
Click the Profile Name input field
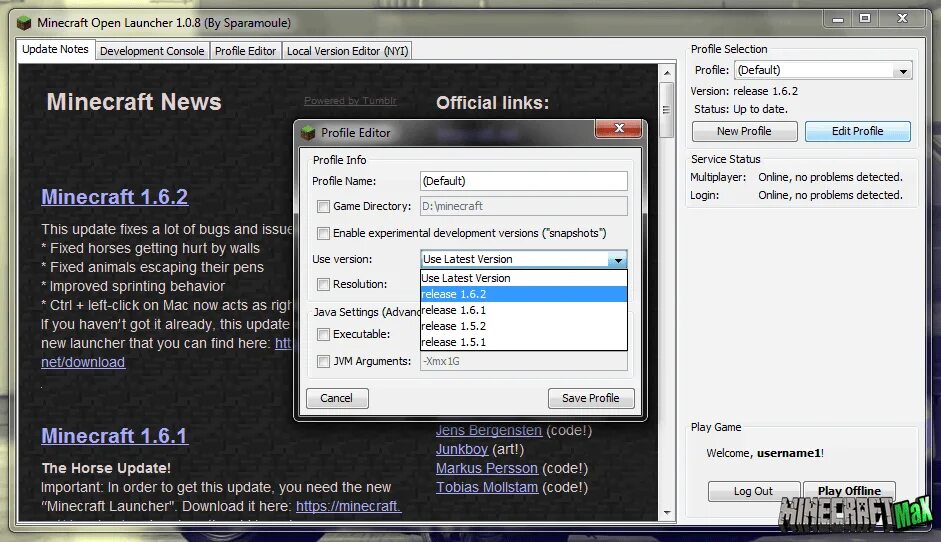click(x=523, y=181)
